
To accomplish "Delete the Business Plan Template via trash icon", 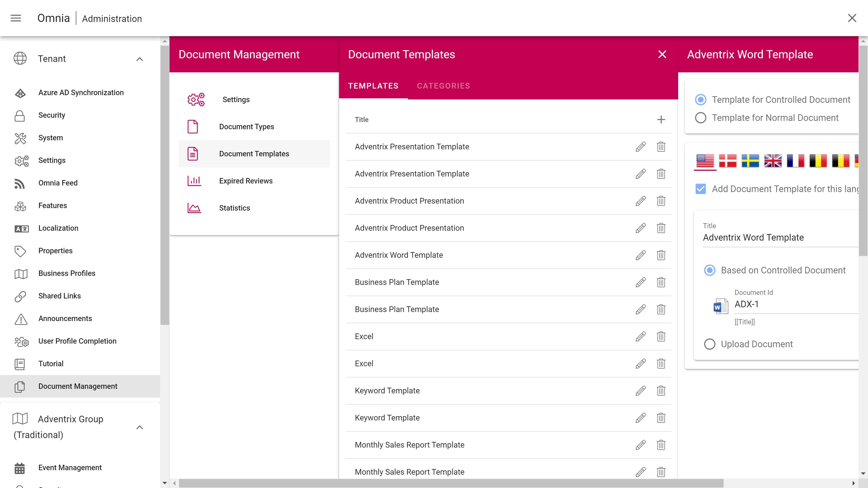I will point(661,282).
